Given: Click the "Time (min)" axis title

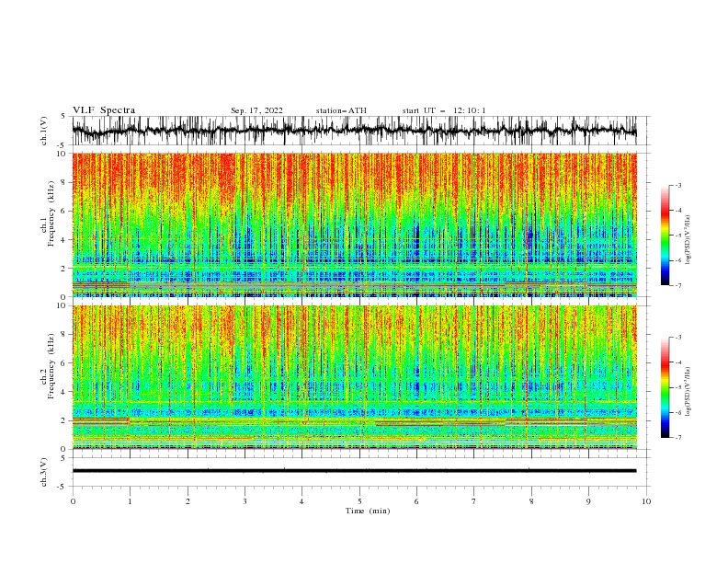Looking at the screenshot, I should (x=368, y=511).
